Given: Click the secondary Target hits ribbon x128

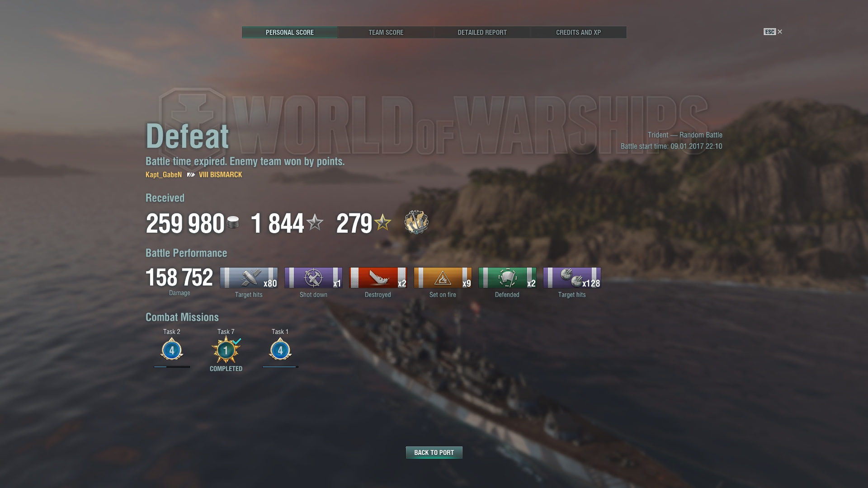Looking at the screenshot, I should click(x=572, y=278).
